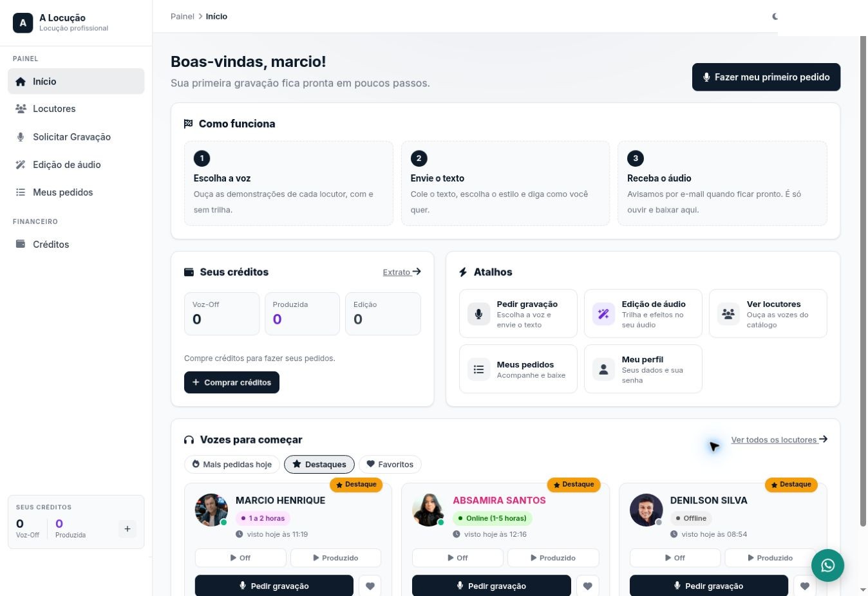
Task: Favorite Denilson Silva with heart
Action: (804, 586)
